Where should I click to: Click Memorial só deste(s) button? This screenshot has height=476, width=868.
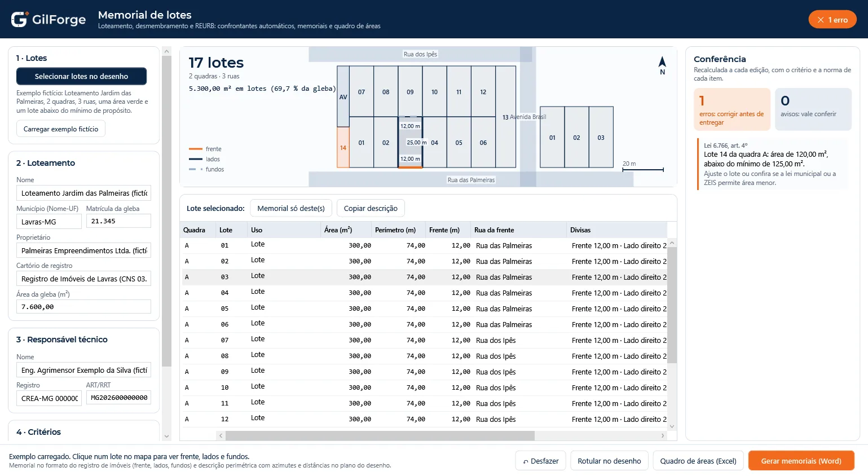click(x=291, y=208)
